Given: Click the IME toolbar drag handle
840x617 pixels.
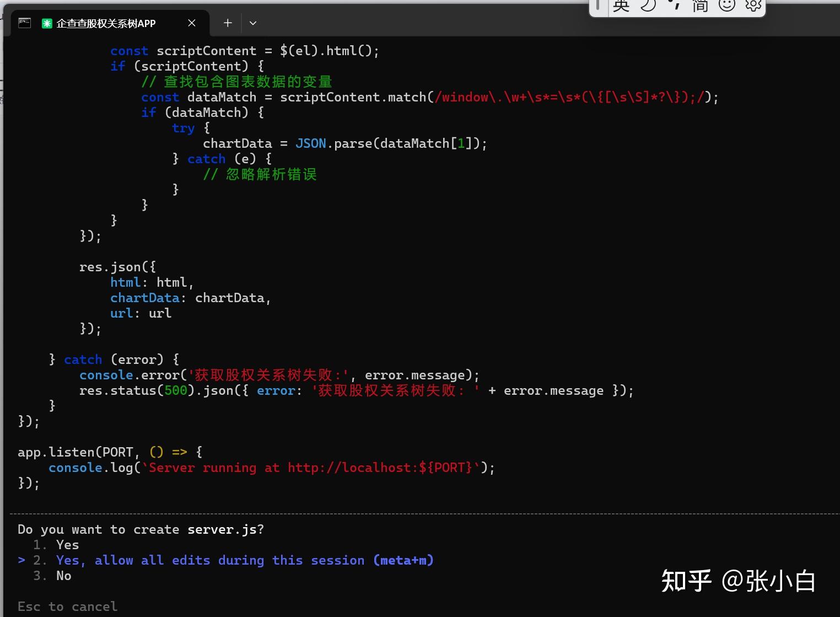Looking at the screenshot, I should [598, 6].
